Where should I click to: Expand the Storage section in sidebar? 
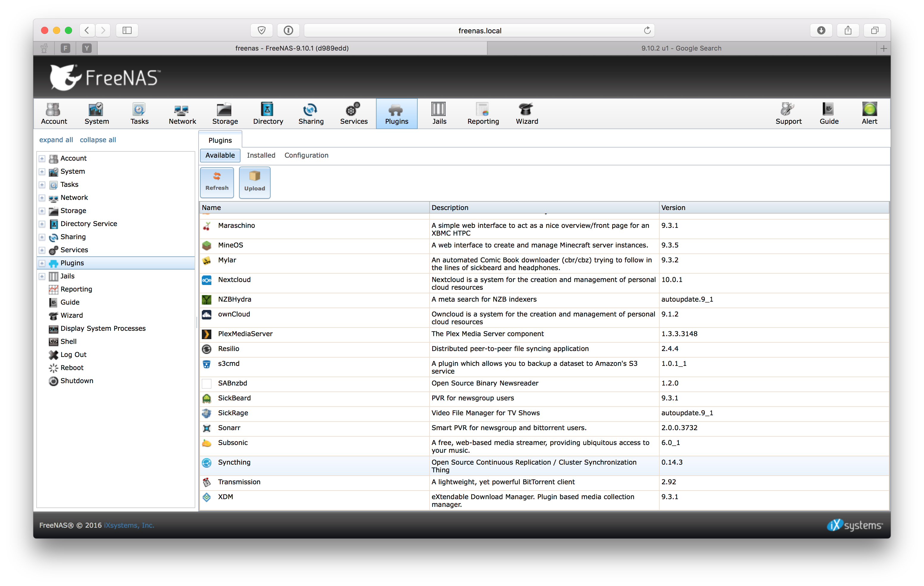coord(43,211)
